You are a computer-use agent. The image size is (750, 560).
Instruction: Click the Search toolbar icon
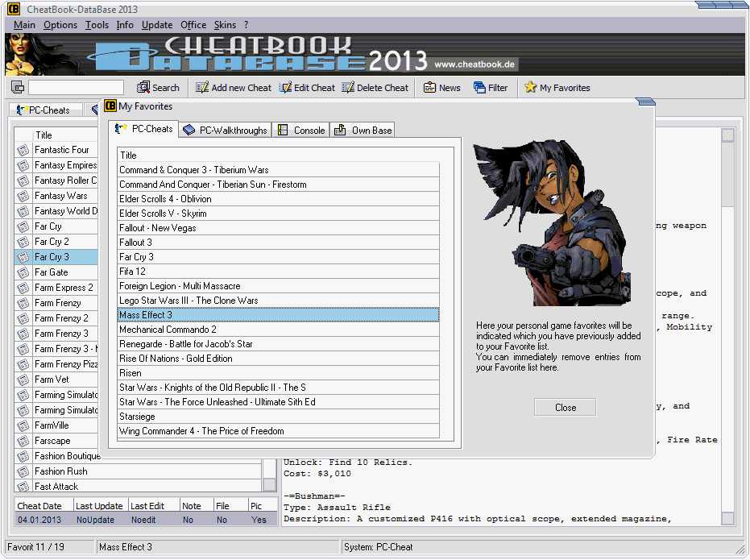pyautogui.click(x=143, y=88)
